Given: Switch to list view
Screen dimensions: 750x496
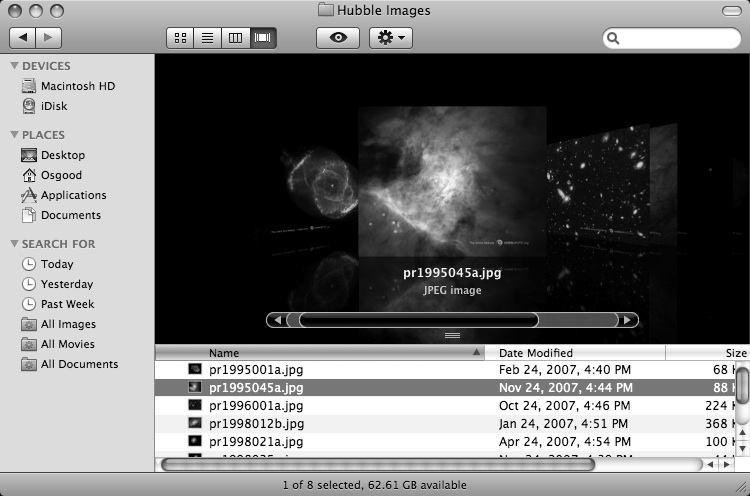Looking at the screenshot, I should click(x=208, y=38).
